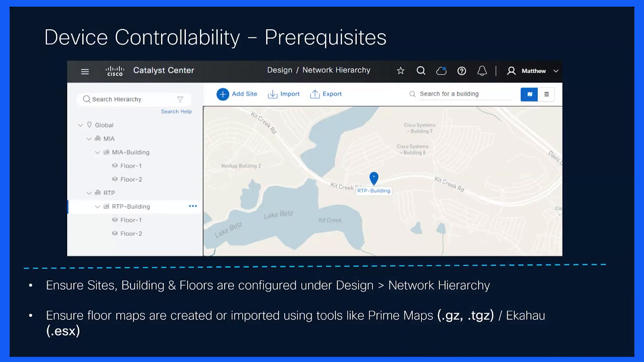Switch to map view toggle

pyautogui.click(x=529, y=95)
